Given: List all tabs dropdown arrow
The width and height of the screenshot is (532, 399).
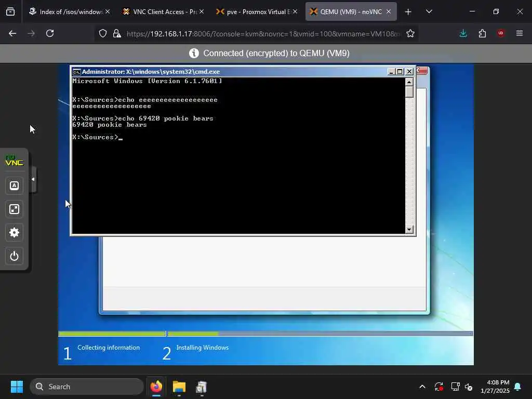Looking at the screenshot, I should (429, 12).
